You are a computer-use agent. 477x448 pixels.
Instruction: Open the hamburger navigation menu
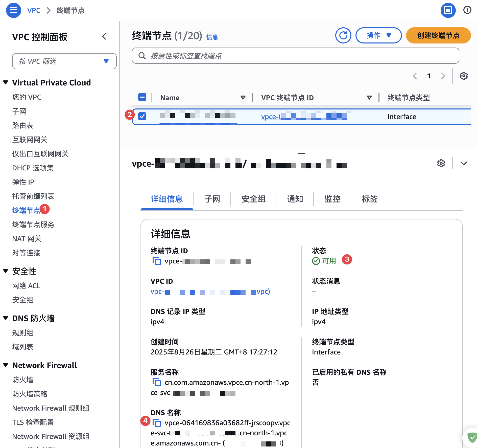point(13,10)
